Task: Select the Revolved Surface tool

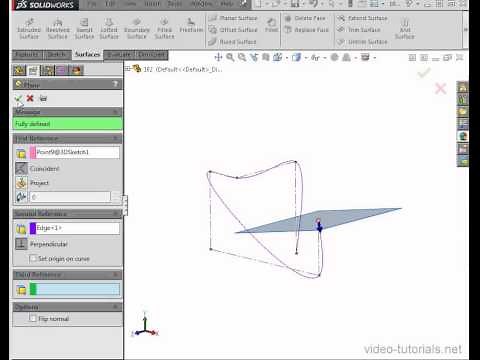Action: point(58,29)
